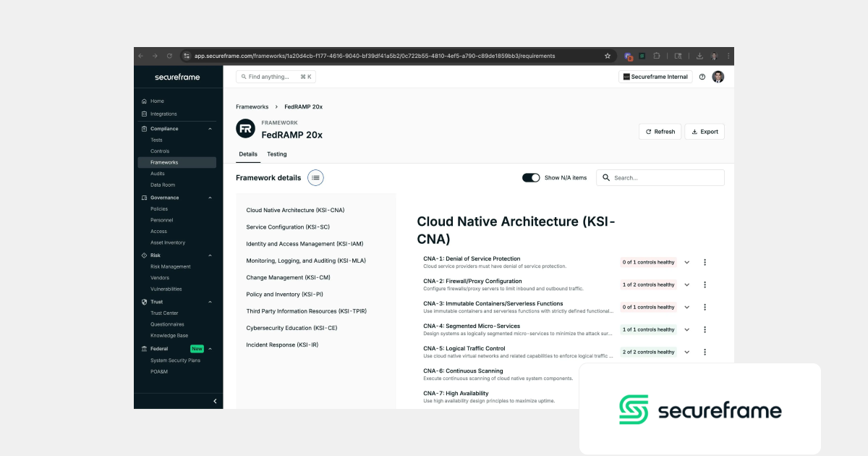Open the browser extensions puzzle icon
The width and height of the screenshot is (868, 456).
click(657, 56)
